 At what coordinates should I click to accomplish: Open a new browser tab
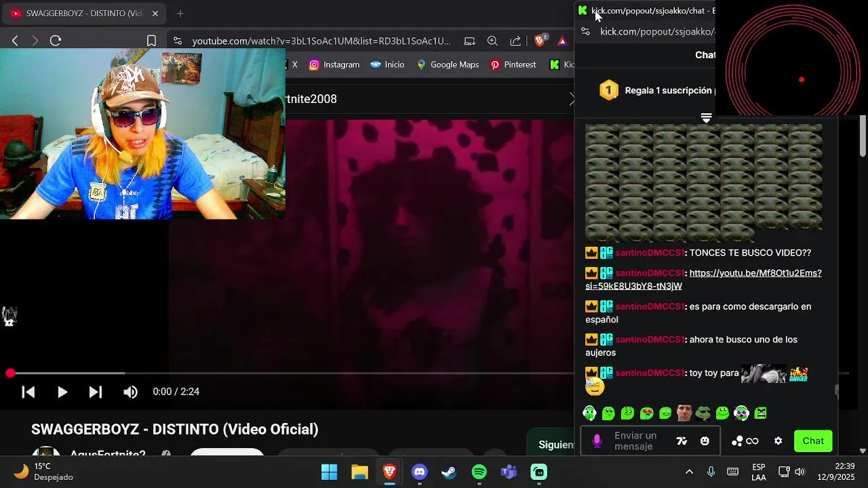point(180,14)
